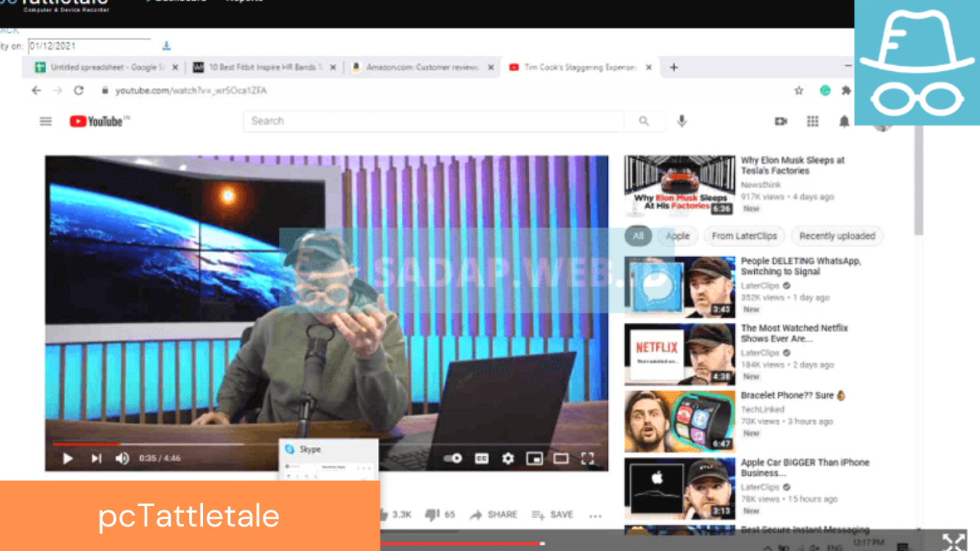The image size is (980, 551).
Task: Click the Skype taskbar preview popup
Action: click(x=329, y=461)
